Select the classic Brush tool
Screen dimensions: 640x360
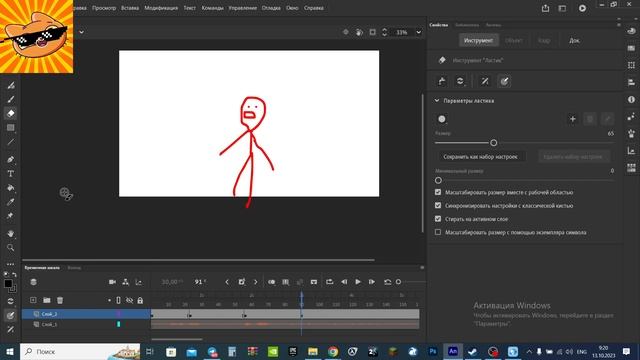click(11, 99)
